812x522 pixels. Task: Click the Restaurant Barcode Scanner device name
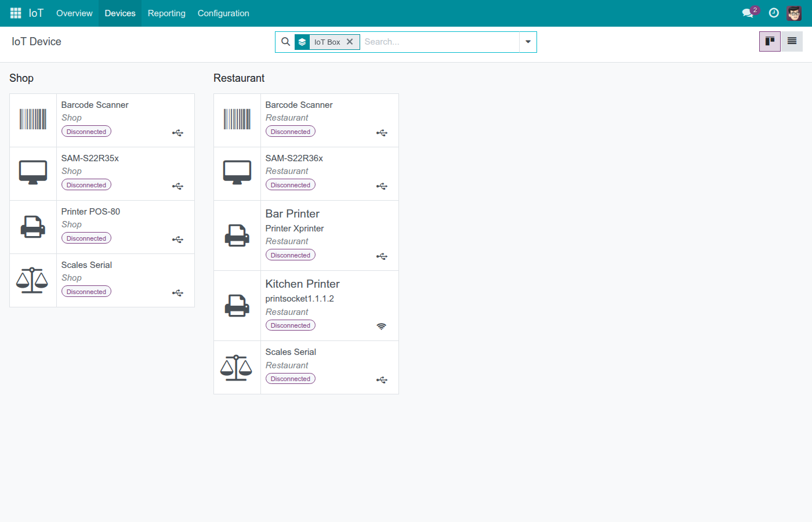(299, 105)
